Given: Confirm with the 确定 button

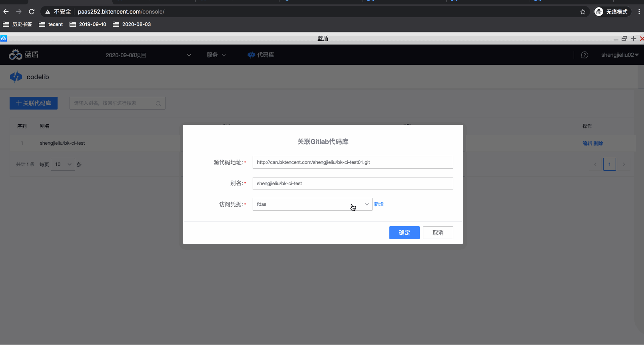Looking at the screenshot, I should pyautogui.click(x=405, y=233).
